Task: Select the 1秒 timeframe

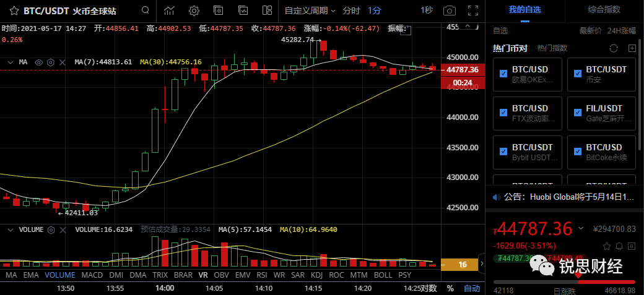Action: 426,11
